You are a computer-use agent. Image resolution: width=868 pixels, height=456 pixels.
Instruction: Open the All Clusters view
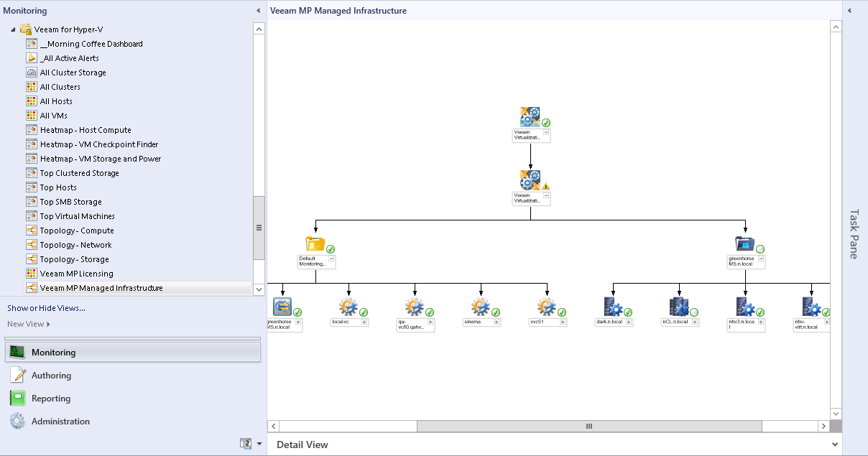click(x=60, y=87)
